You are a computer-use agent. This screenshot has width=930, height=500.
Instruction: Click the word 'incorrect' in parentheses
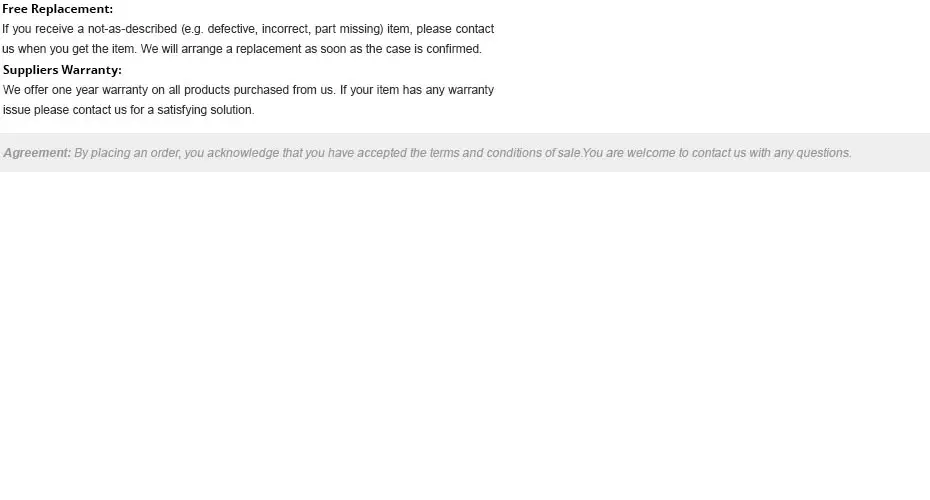[285, 29]
